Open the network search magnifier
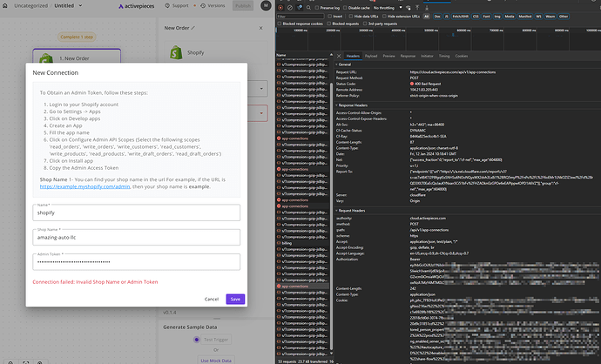 (308, 8)
